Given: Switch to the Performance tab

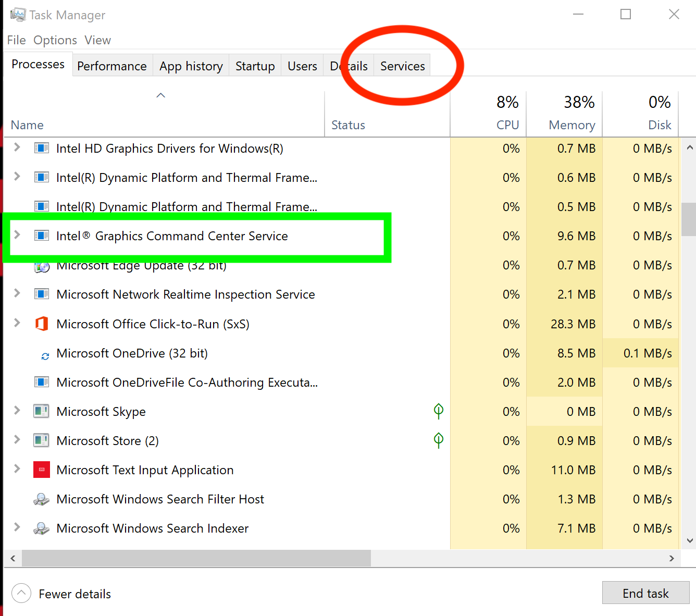Looking at the screenshot, I should (x=112, y=66).
